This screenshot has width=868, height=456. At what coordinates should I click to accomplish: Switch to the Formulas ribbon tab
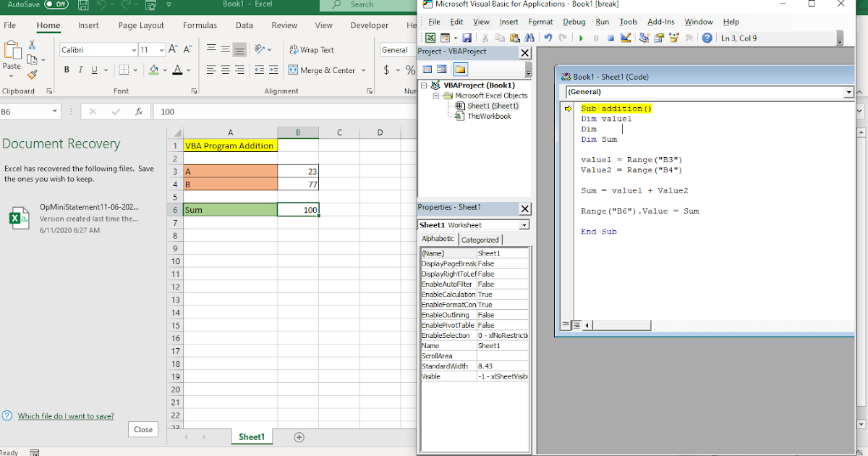tap(200, 25)
